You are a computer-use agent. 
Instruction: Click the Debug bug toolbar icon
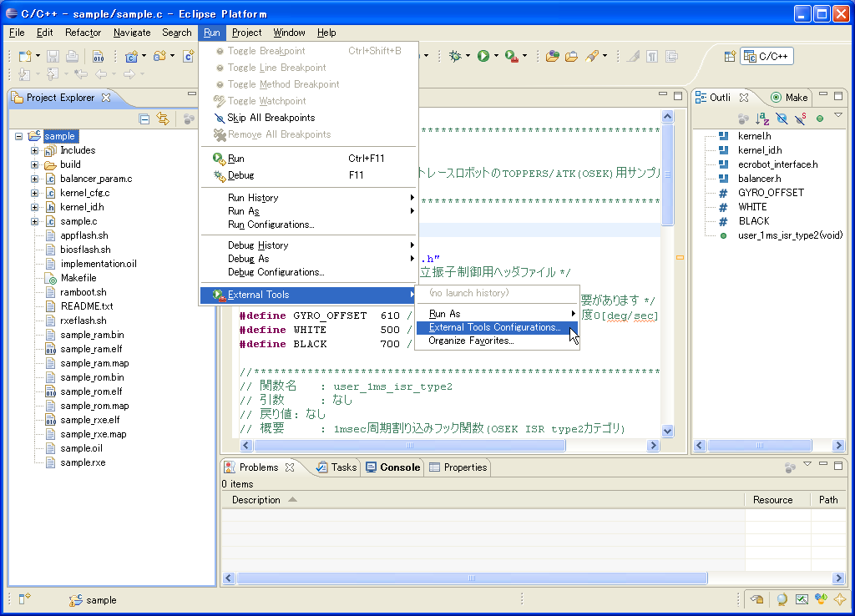(455, 56)
